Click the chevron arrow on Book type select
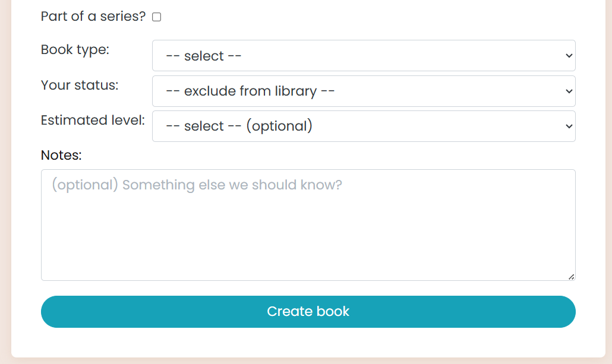This screenshot has width=612, height=364. pos(569,55)
